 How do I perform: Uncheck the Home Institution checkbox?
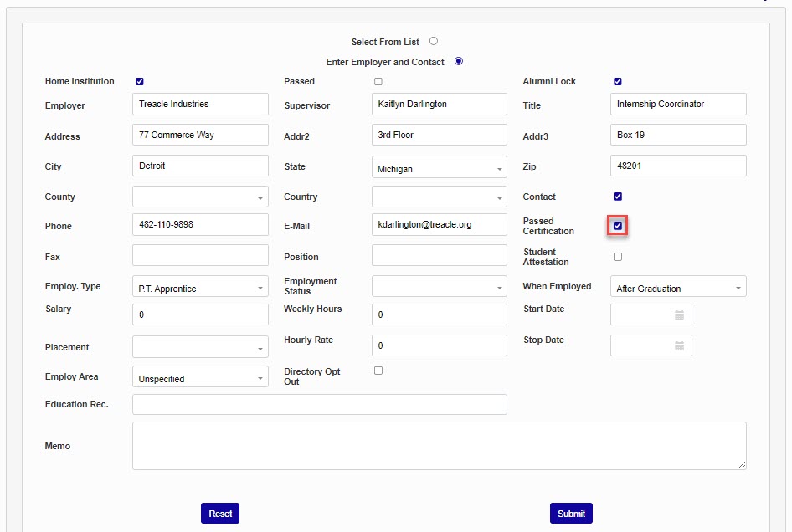(x=140, y=82)
